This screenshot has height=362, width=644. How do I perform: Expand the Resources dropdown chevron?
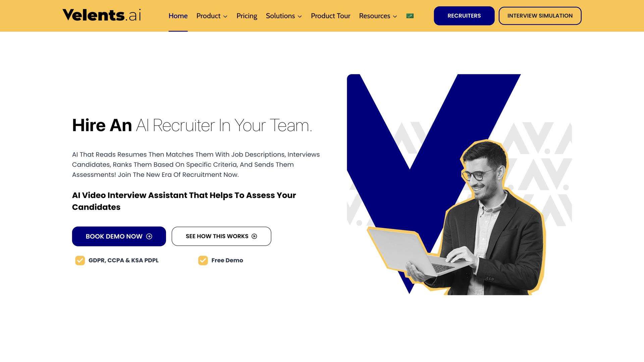[395, 16]
